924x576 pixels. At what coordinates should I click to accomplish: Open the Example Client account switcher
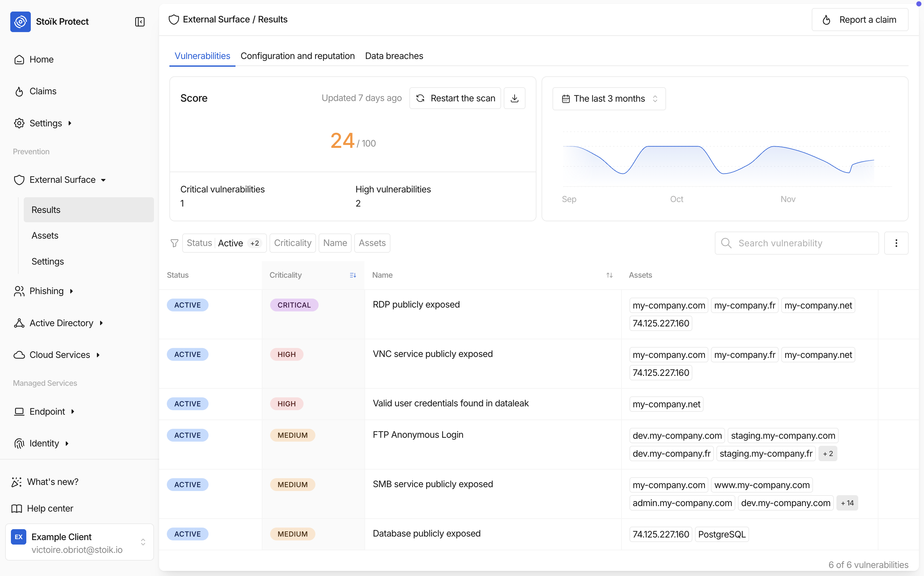[79, 542]
